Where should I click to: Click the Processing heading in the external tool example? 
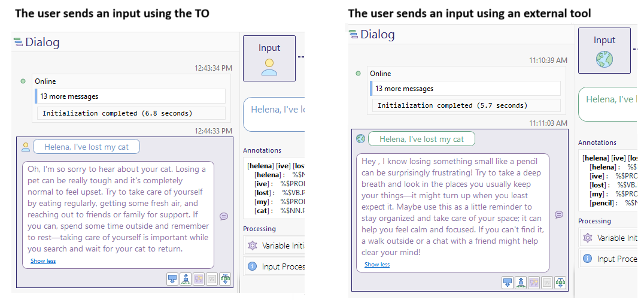[595, 221]
